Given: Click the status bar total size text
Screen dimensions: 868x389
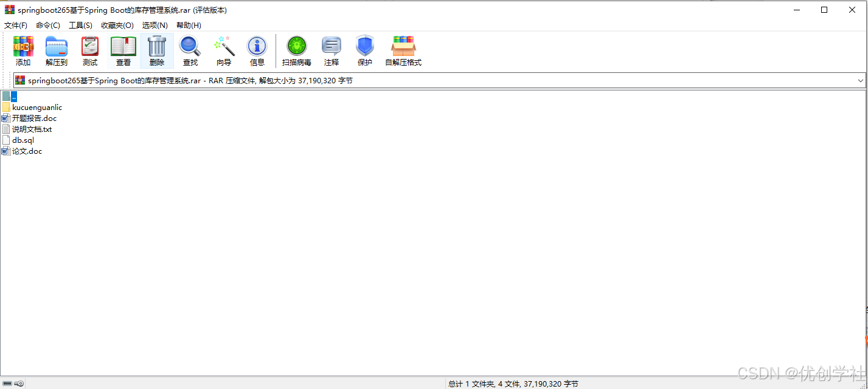Looking at the screenshot, I should pyautogui.click(x=513, y=384).
